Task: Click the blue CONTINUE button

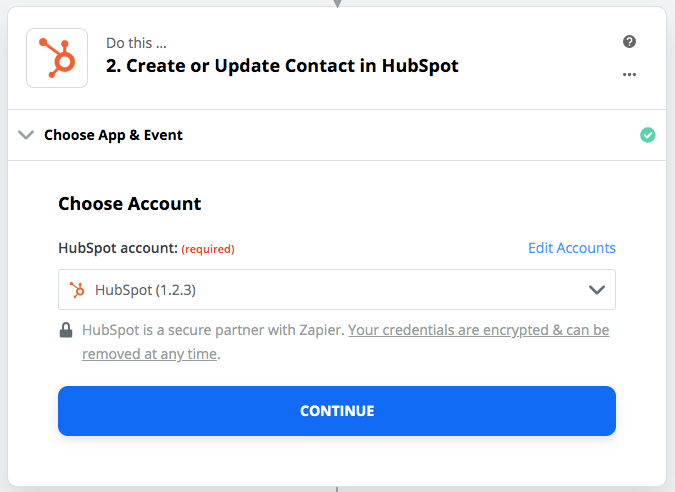Action: 337,411
